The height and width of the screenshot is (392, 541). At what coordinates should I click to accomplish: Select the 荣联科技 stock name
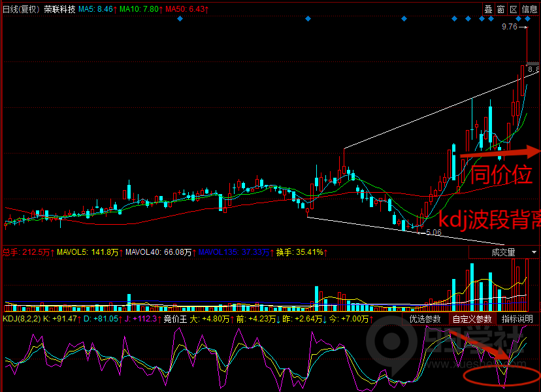[x=60, y=9]
